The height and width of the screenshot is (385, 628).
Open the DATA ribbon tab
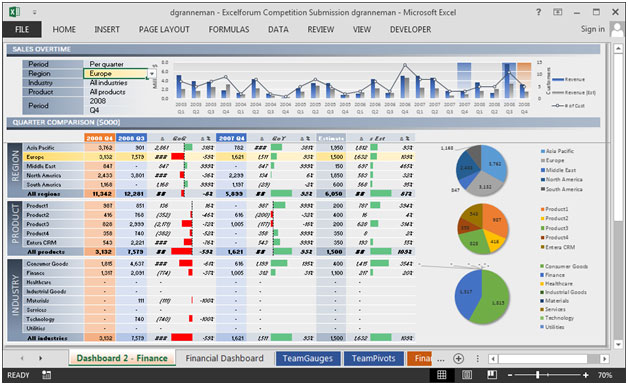(278, 29)
